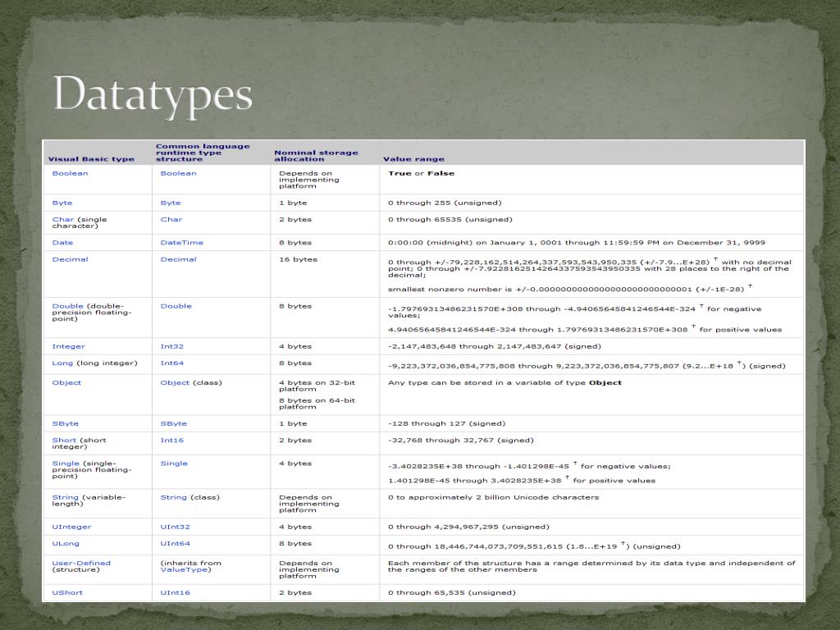The height and width of the screenshot is (630, 840).
Task: Select the '0 through 255 (unsigned)' cell
Action: click(x=445, y=203)
